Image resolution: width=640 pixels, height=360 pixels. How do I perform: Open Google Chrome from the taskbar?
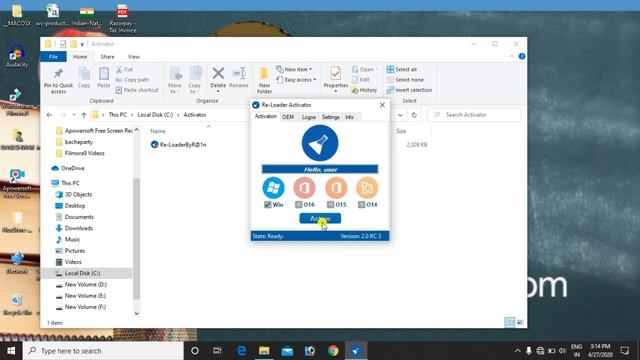[x=333, y=351]
